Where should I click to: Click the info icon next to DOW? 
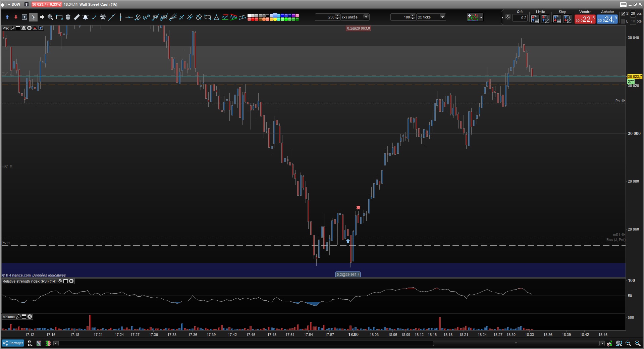[x=26, y=4]
